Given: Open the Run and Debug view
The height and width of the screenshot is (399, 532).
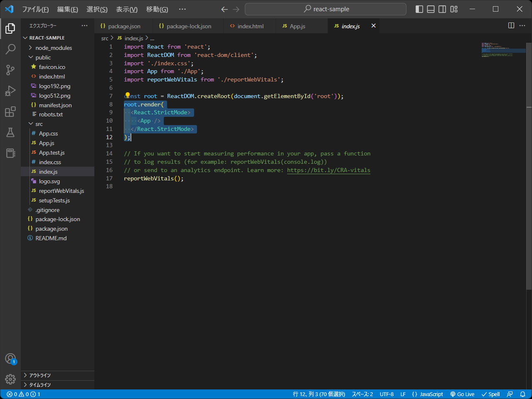Looking at the screenshot, I should 10,91.
